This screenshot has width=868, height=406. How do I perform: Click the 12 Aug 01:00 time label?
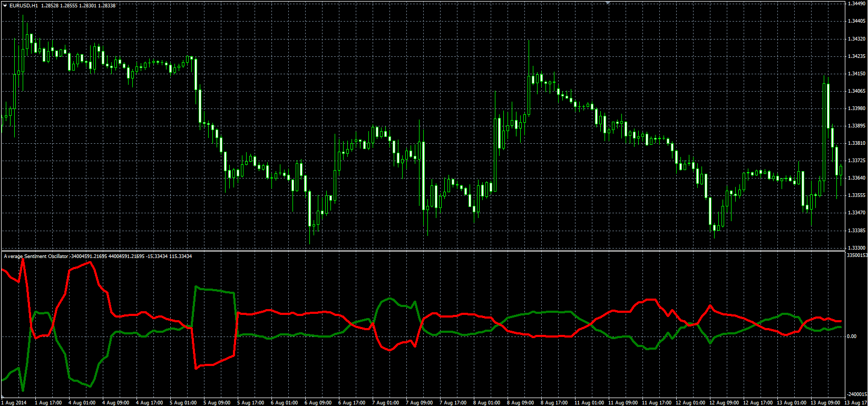tap(690, 403)
